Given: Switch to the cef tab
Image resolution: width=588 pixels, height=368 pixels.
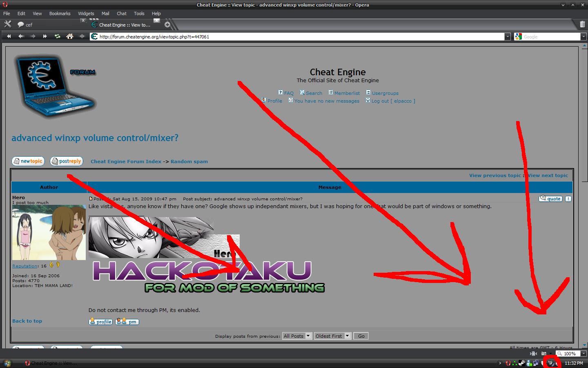Looking at the screenshot, I should tap(49, 25).
